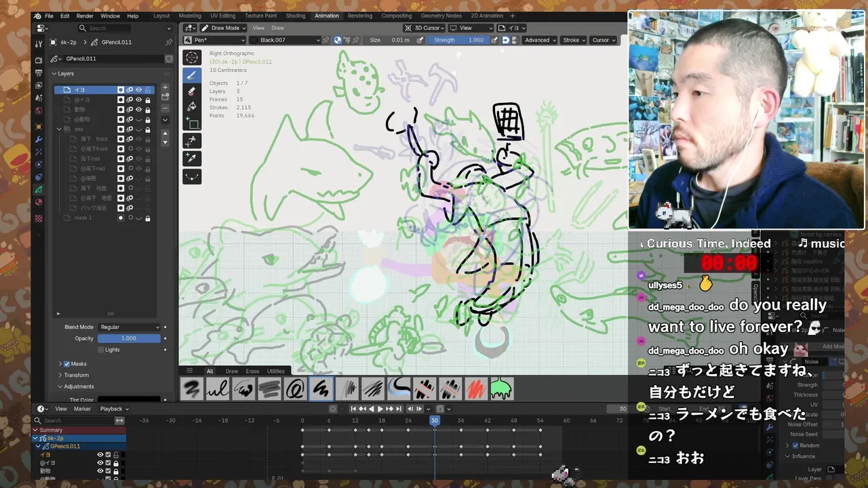Pin the properties editor context
The height and width of the screenshot is (488, 868).
(x=169, y=42)
